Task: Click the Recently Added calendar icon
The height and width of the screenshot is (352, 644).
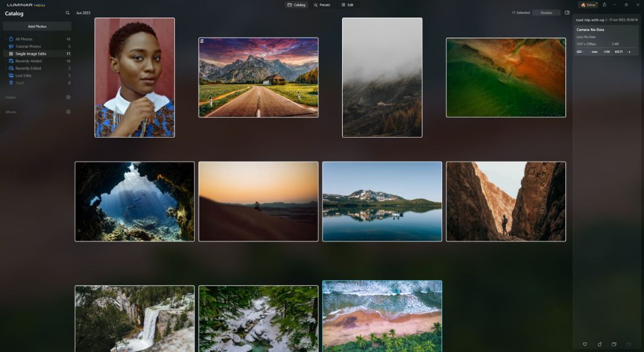Action: coord(11,61)
